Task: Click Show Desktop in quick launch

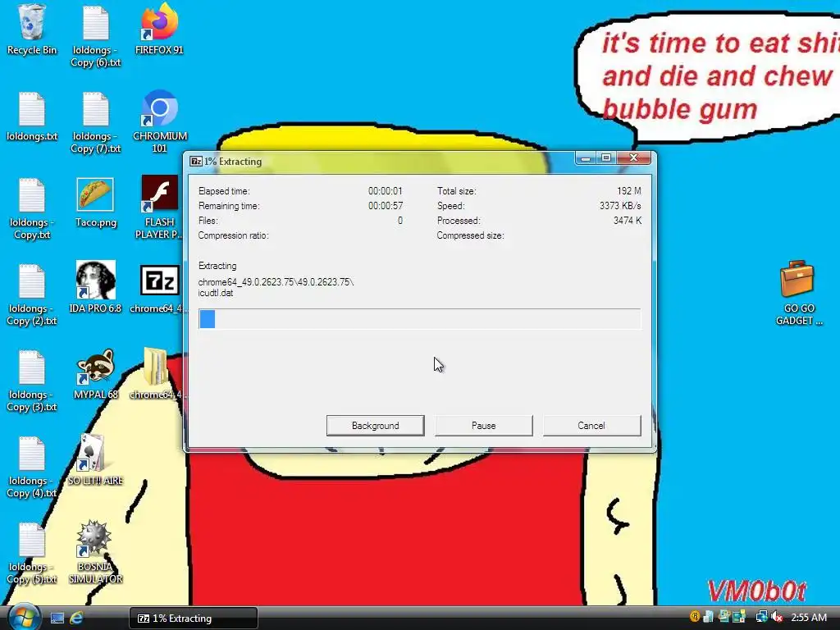Action: [57, 619]
